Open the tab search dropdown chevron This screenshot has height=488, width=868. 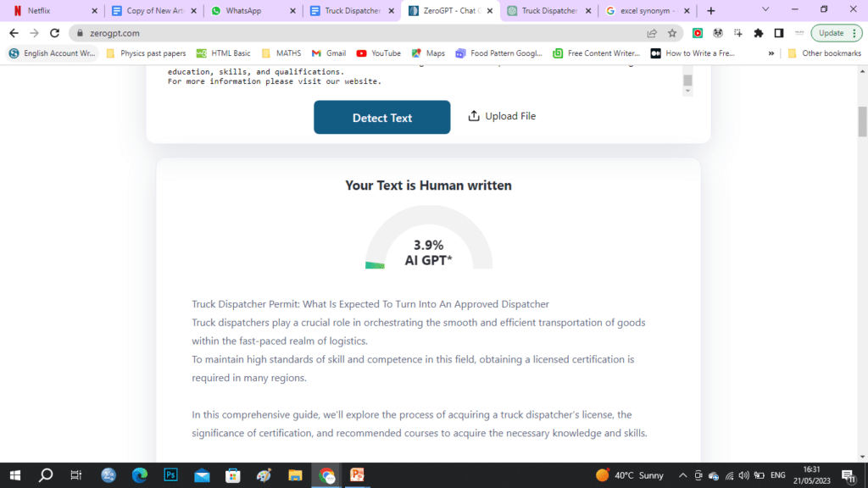pyautogui.click(x=765, y=10)
